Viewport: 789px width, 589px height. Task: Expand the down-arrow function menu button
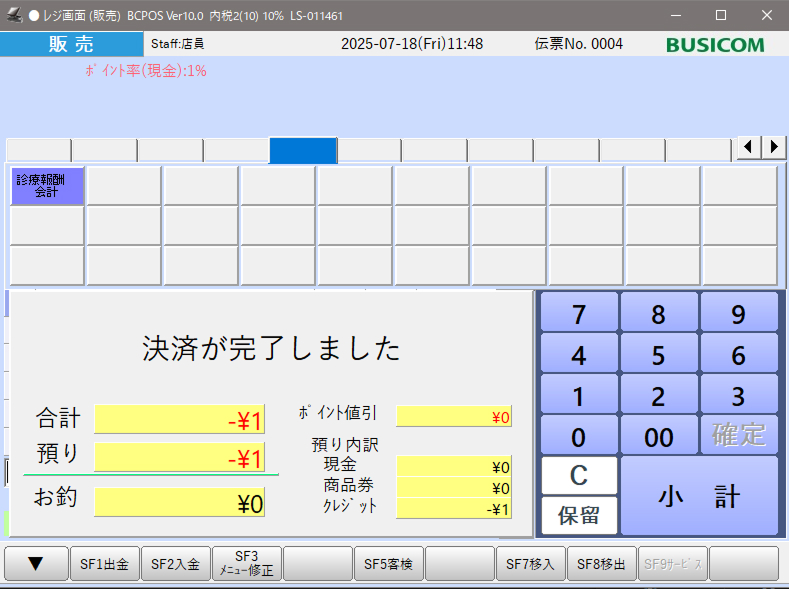tap(35, 564)
